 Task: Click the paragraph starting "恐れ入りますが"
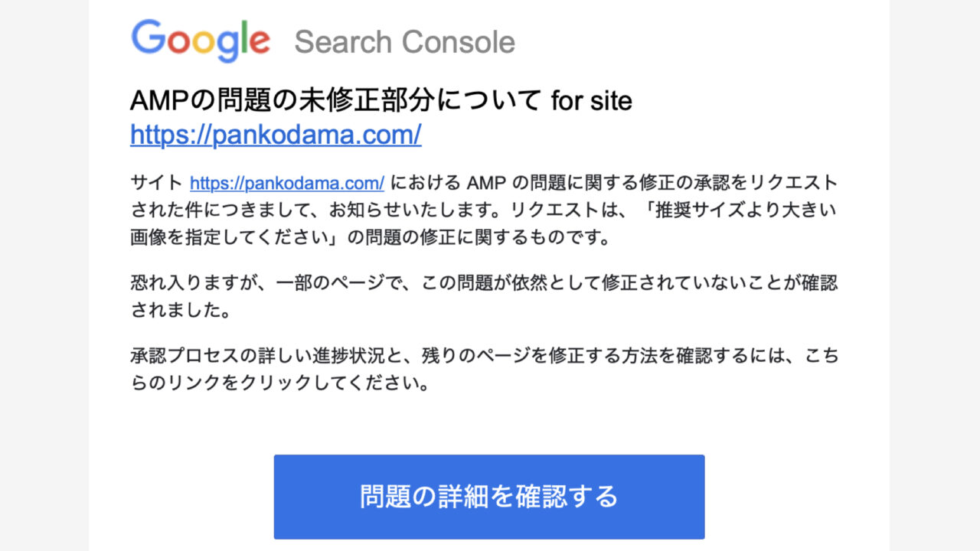[x=484, y=296]
